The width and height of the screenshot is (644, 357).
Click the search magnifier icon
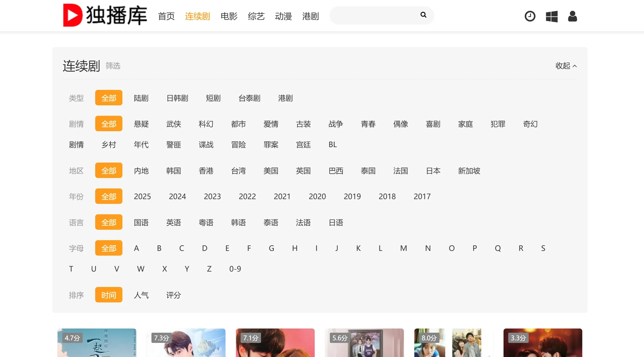pos(423,15)
